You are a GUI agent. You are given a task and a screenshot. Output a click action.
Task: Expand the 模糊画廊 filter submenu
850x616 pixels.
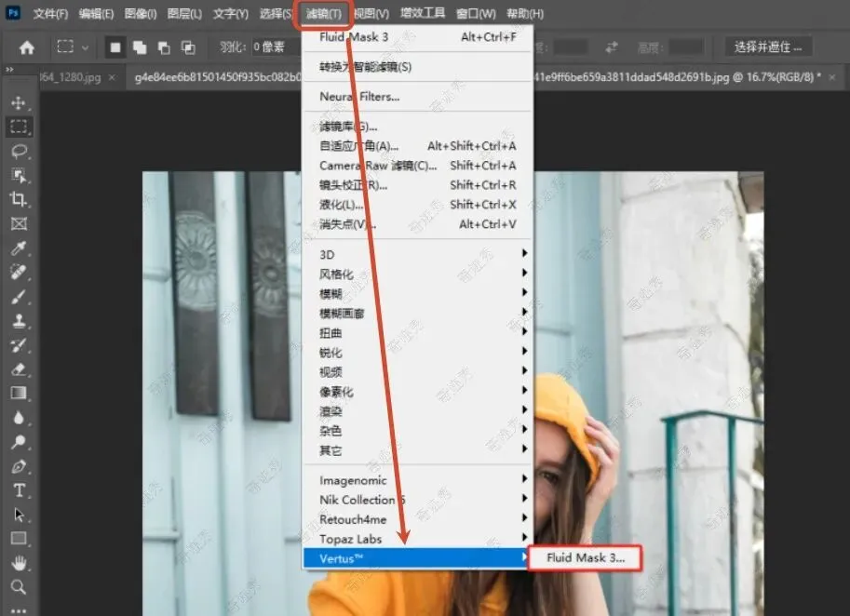click(416, 313)
